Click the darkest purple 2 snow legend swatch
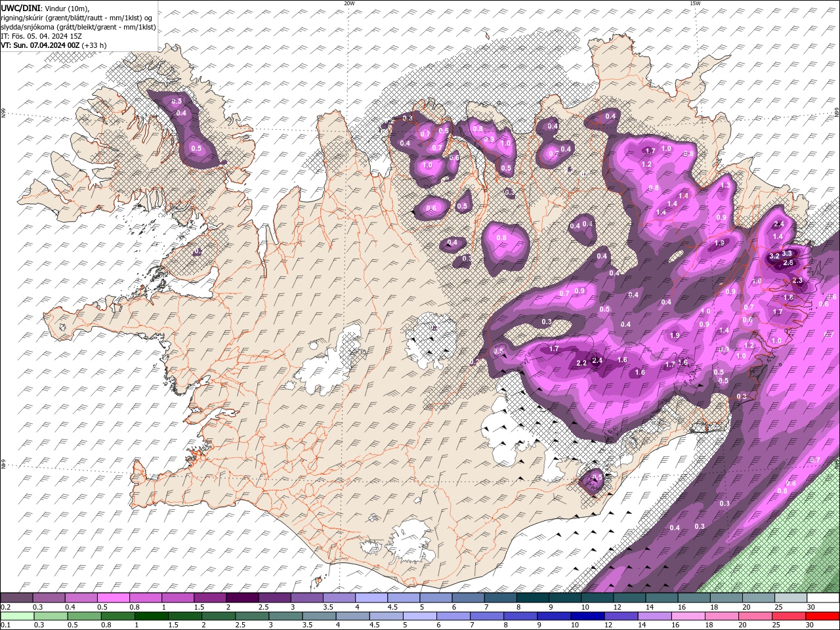Image resolution: width=840 pixels, height=630 pixels. pos(241,598)
